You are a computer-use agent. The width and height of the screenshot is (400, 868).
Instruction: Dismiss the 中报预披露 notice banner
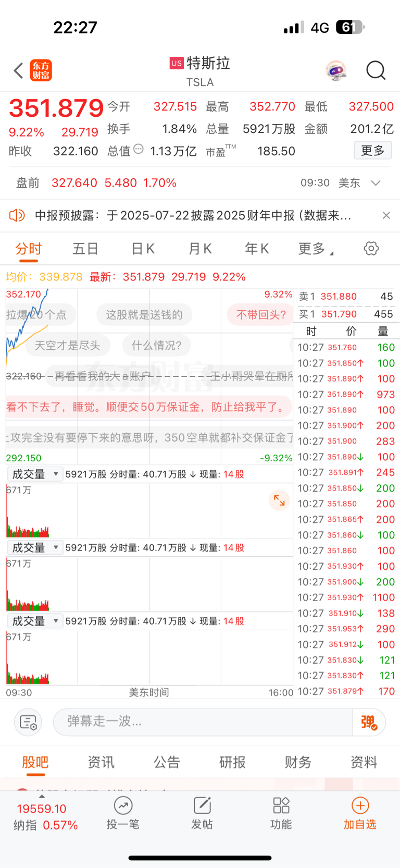point(386,215)
